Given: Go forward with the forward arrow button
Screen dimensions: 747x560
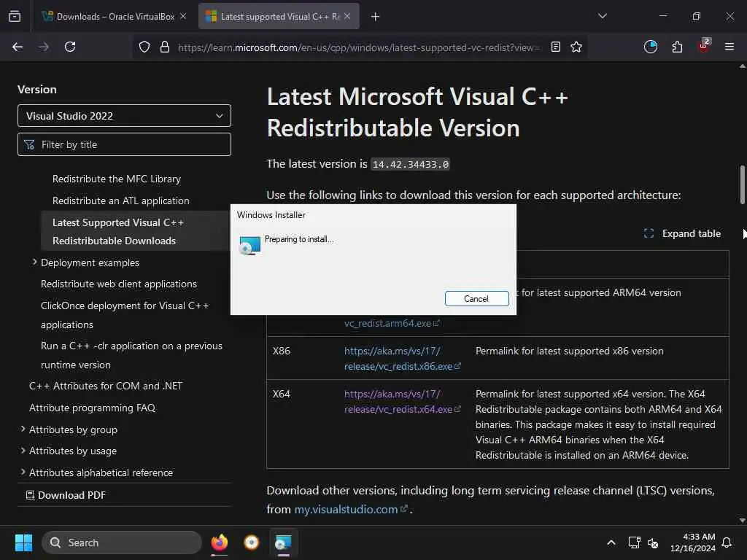Looking at the screenshot, I should tap(44, 47).
